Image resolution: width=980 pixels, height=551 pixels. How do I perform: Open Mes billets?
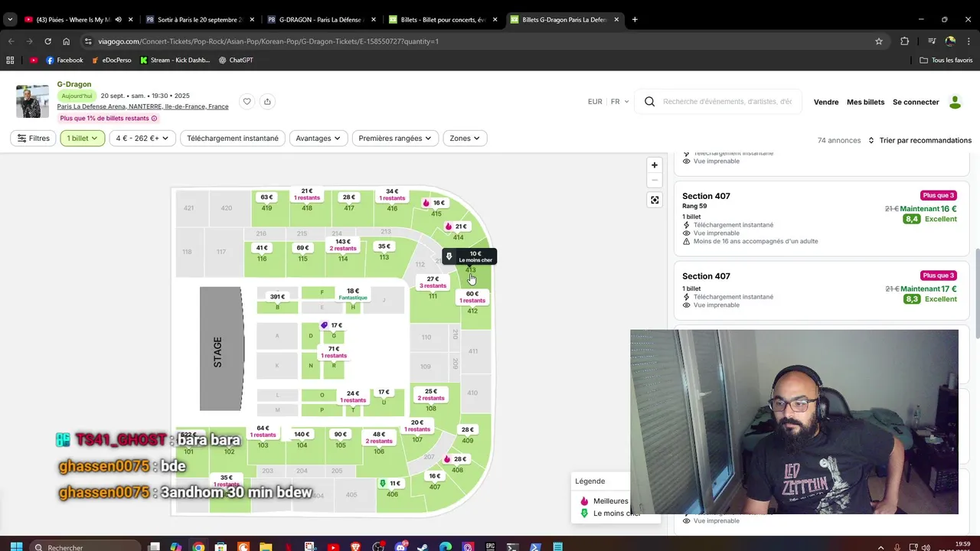point(865,102)
